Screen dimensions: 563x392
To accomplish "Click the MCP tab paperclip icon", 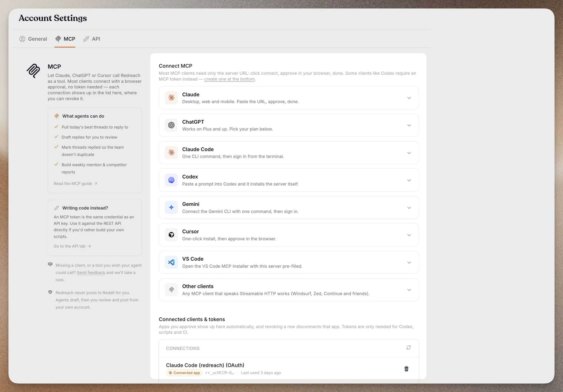I will [x=58, y=39].
